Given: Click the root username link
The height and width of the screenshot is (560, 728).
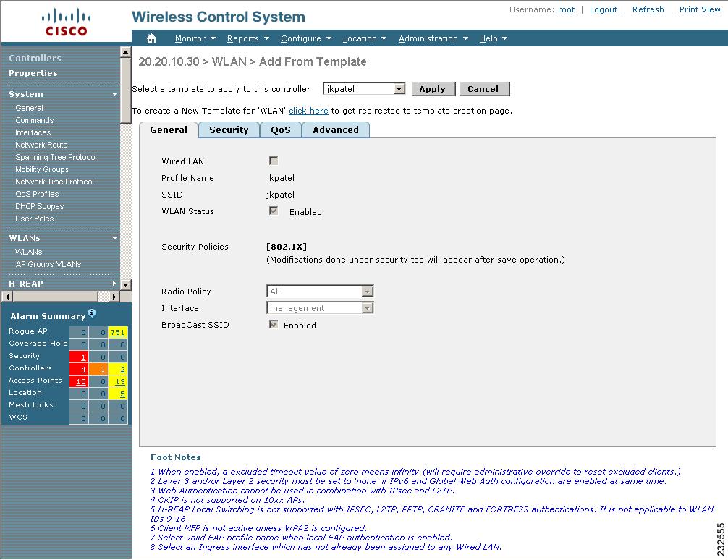Looking at the screenshot, I should (x=566, y=9).
